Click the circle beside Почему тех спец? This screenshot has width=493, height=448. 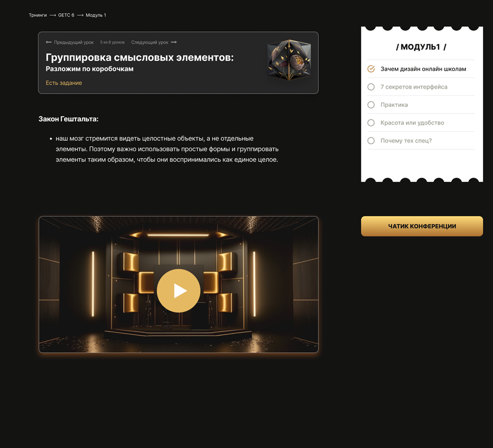371,141
